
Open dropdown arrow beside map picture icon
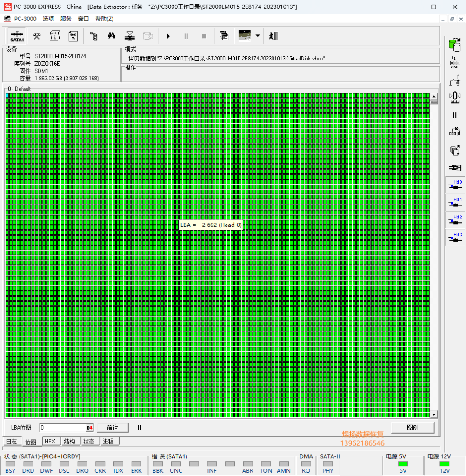pos(258,36)
